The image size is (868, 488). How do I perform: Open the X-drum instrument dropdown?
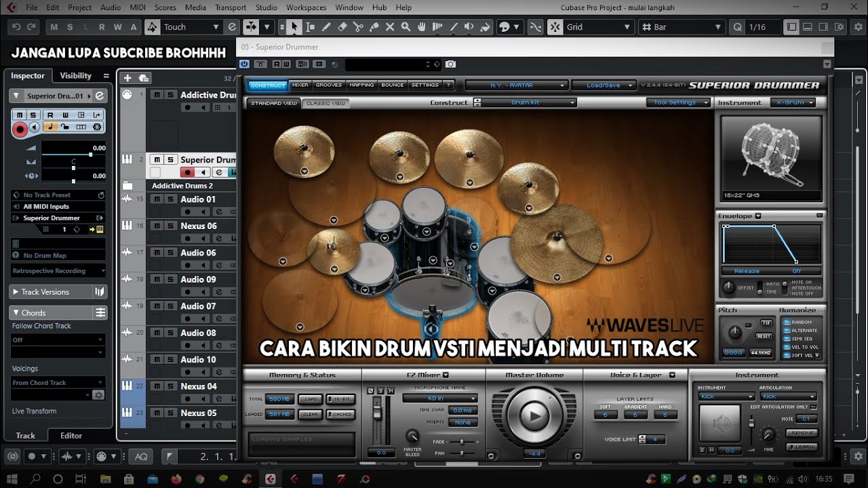point(793,102)
